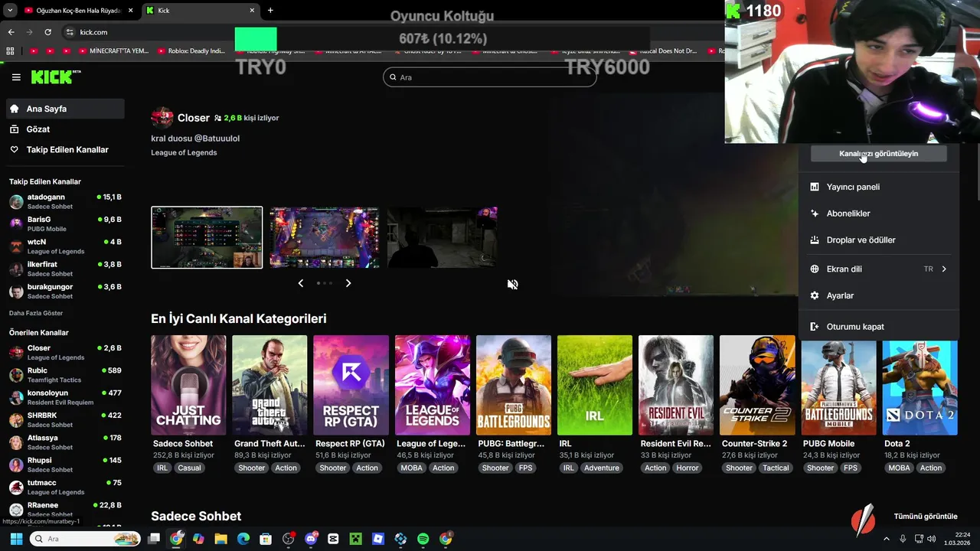Open Abonelikler menu item
The width and height of the screenshot is (980, 551).
(878, 214)
